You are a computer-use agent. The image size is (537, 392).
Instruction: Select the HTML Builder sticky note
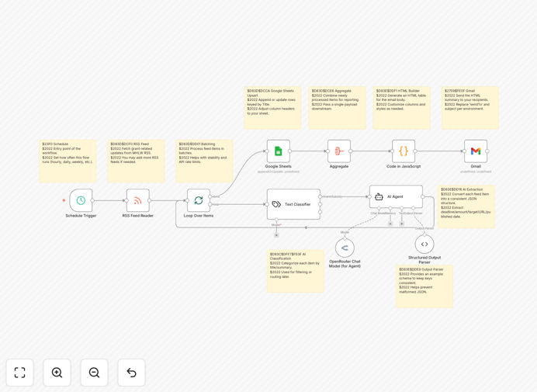(402, 108)
